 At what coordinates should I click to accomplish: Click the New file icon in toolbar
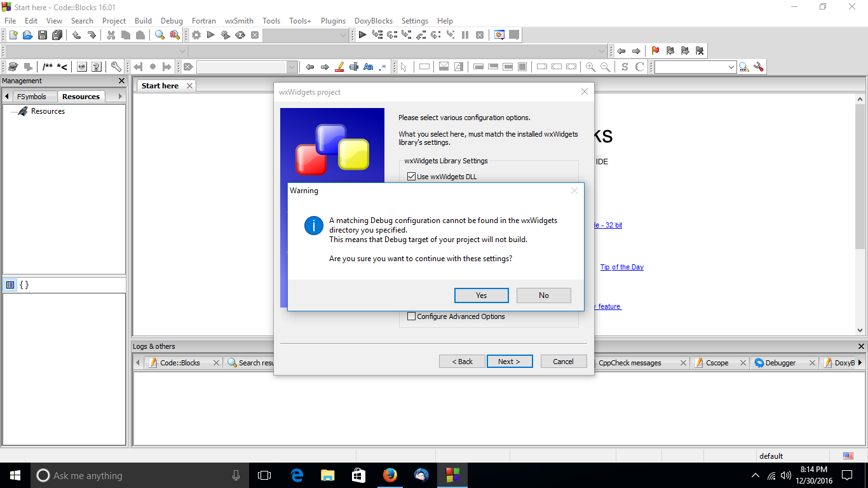13,35
